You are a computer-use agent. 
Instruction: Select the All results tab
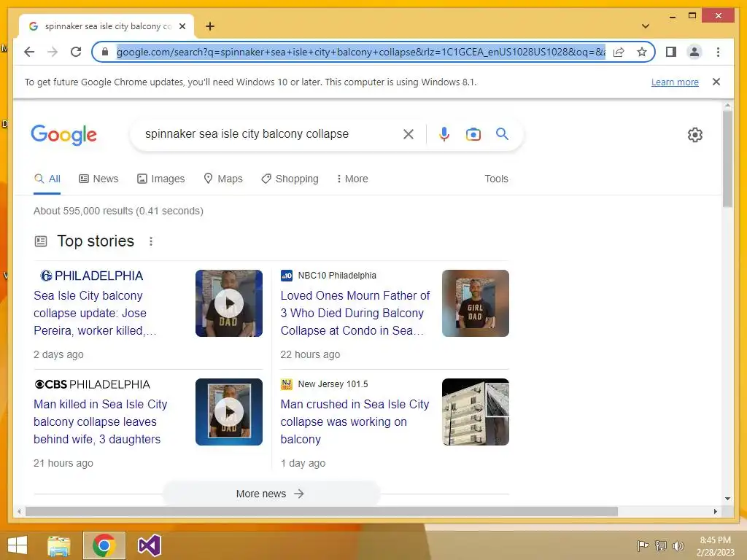pyautogui.click(x=47, y=179)
